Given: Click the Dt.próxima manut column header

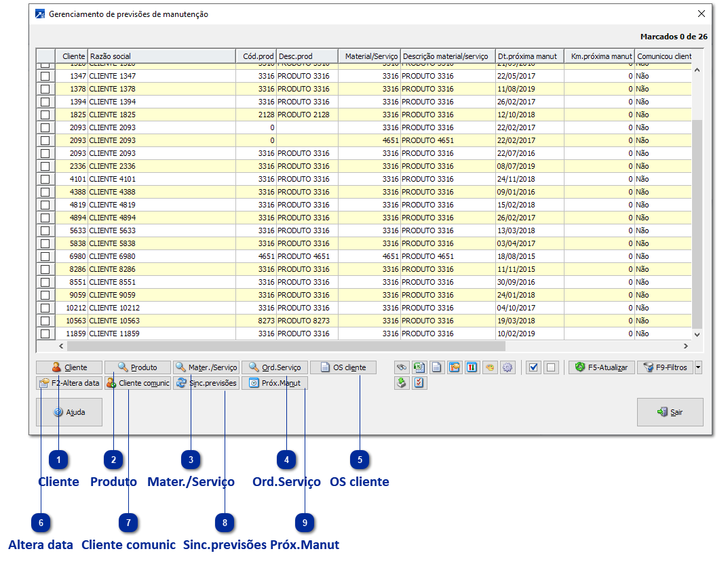Looking at the screenshot, I should (529, 56).
